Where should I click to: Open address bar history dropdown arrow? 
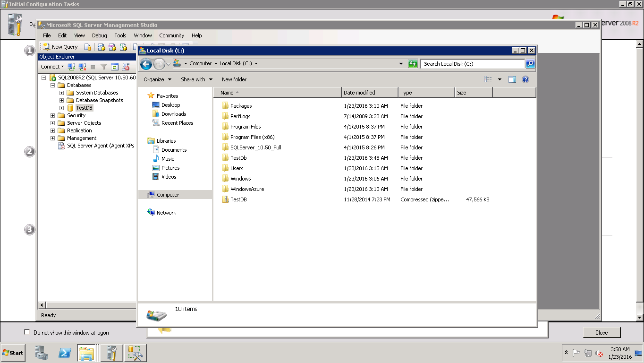pos(401,64)
